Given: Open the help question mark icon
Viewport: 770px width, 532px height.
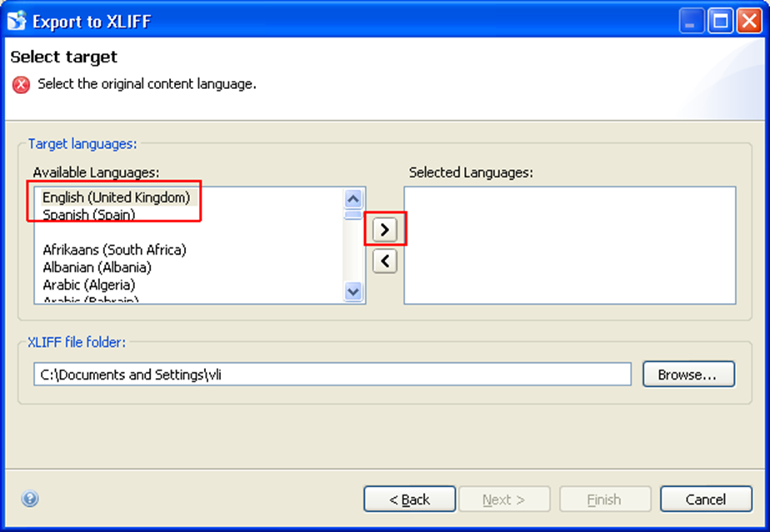Looking at the screenshot, I should click(x=30, y=500).
